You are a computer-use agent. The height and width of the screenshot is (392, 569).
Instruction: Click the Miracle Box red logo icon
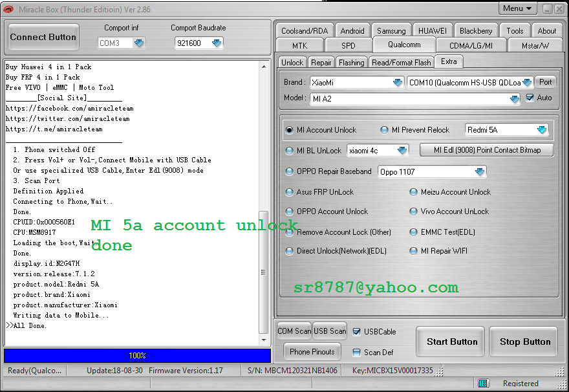click(8, 10)
